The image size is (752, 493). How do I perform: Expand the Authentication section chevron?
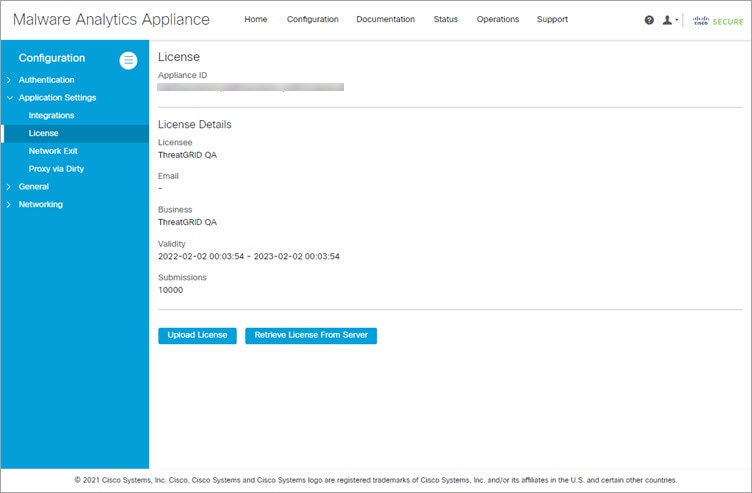9,80
